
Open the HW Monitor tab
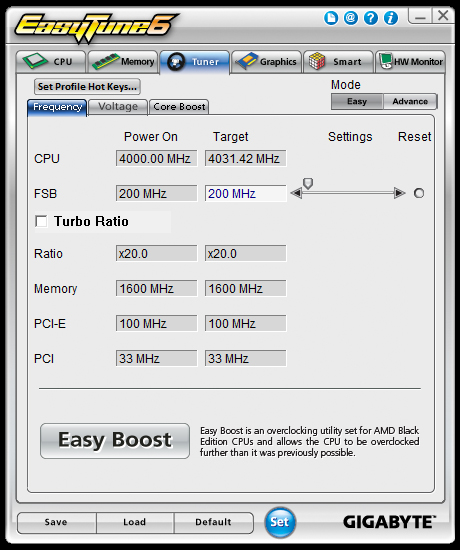(411, 62)
